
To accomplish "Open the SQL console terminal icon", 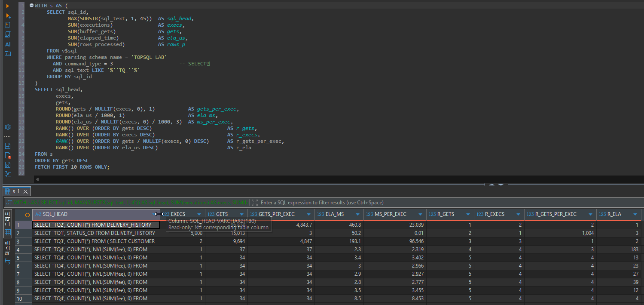I will [8, 54].
